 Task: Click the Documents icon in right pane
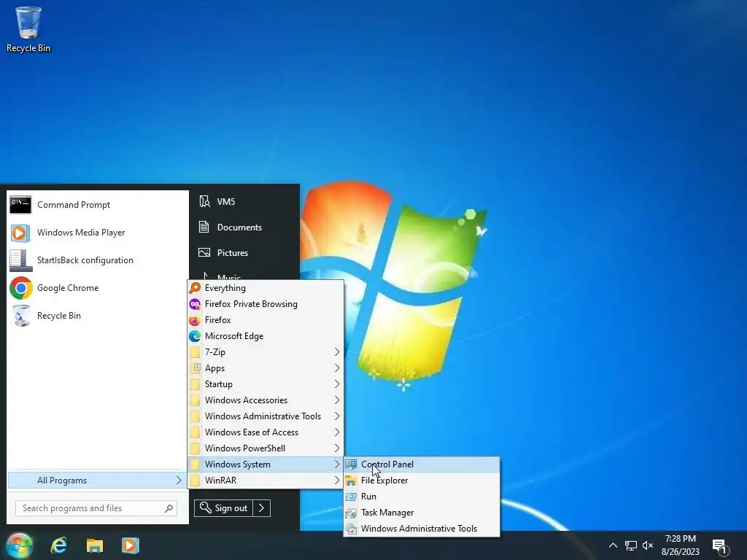click(x=204, y=227)
